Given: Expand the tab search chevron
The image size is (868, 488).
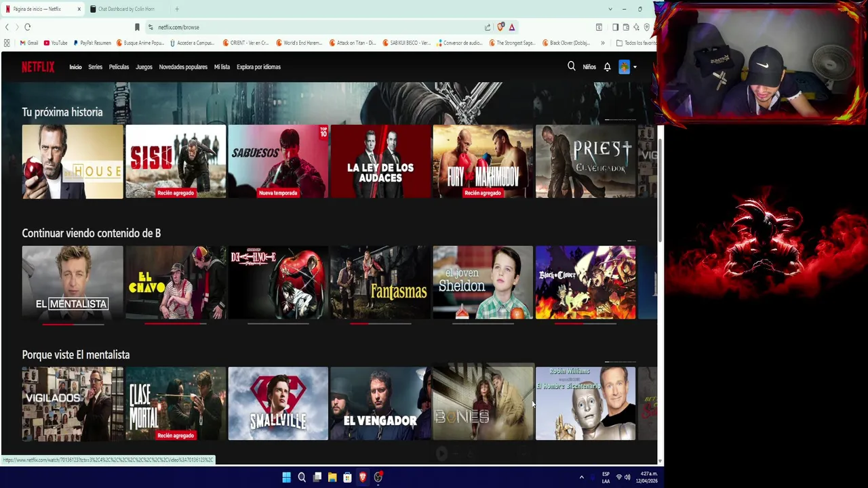Looking at the screenshot, I should tap(610, 9).
